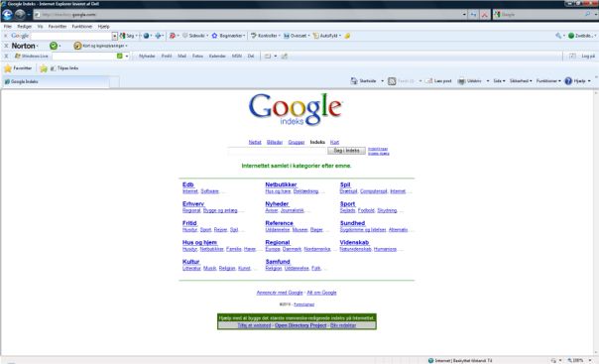
Task: Open the Filer menu
Action: pos(8,27)
